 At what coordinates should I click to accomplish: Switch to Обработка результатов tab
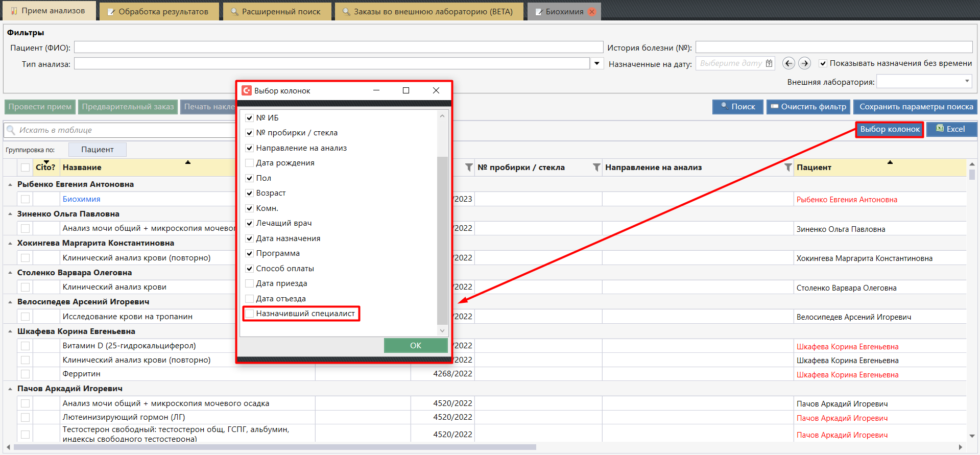[x=159, y=12]
